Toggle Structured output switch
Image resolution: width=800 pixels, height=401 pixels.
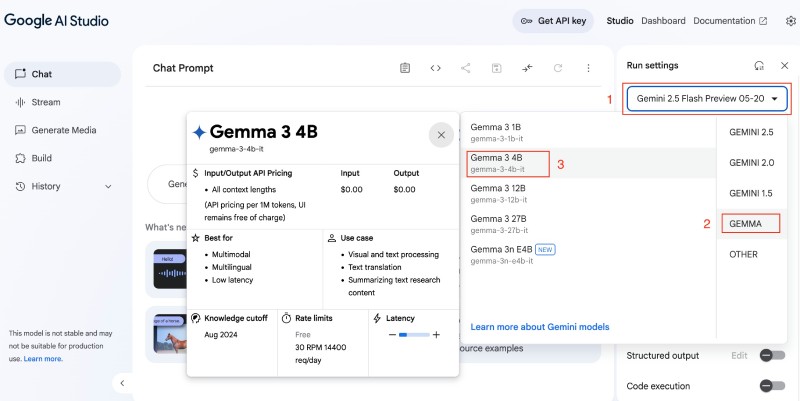point(772,356)
